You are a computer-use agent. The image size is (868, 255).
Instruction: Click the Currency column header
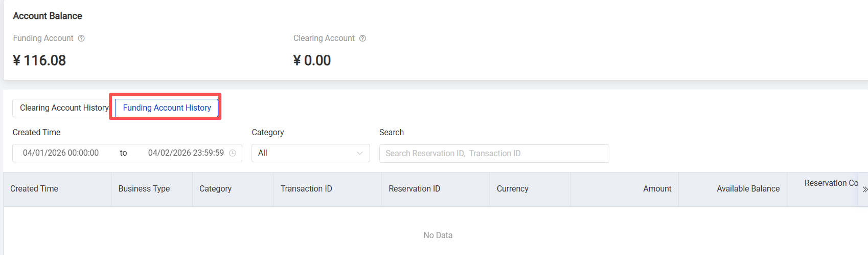[x=512, y=189]
